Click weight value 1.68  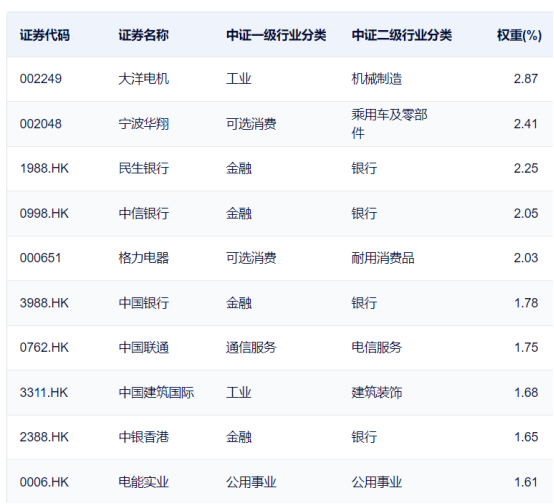tap(526, 393)
